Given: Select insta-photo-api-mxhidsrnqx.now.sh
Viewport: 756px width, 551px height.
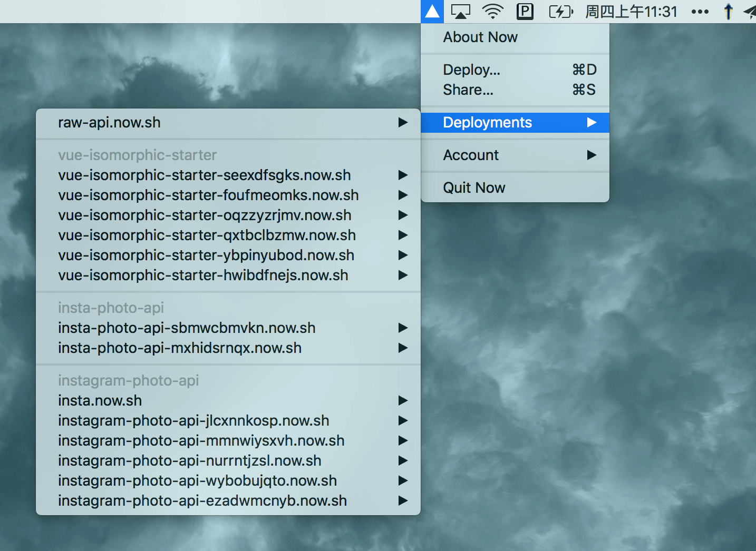Looking at the screenshot, I should (228, 348).
